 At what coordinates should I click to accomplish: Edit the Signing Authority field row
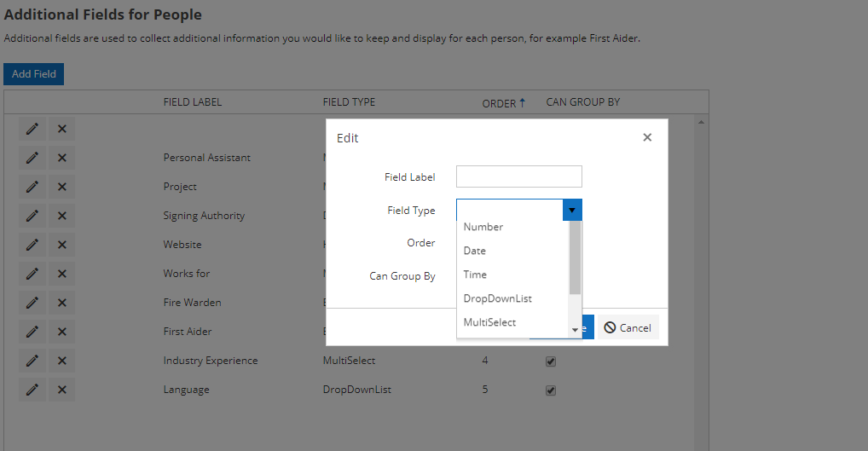(x=32, y=216)
